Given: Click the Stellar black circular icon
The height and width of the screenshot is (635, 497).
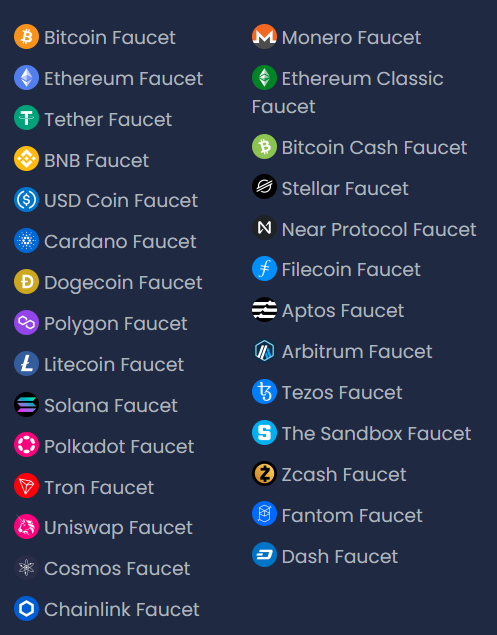Looking at the screenshot, I should pos(264,187).
